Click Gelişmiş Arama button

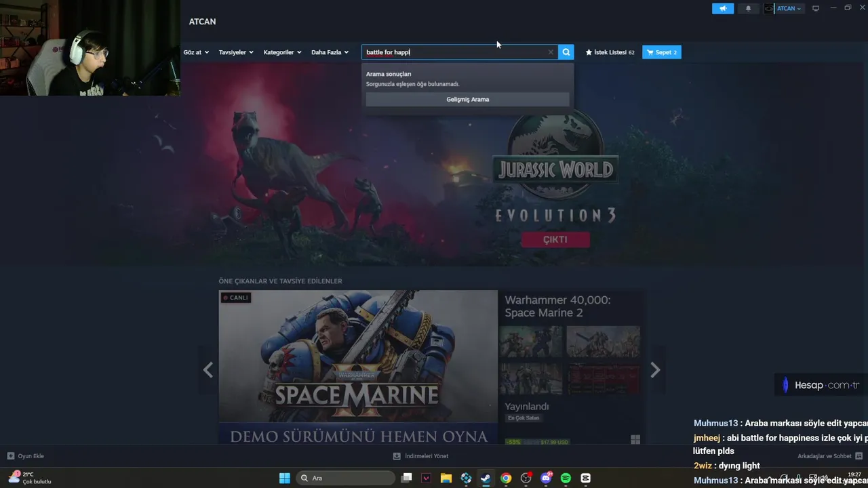click(x=467, y=99)
